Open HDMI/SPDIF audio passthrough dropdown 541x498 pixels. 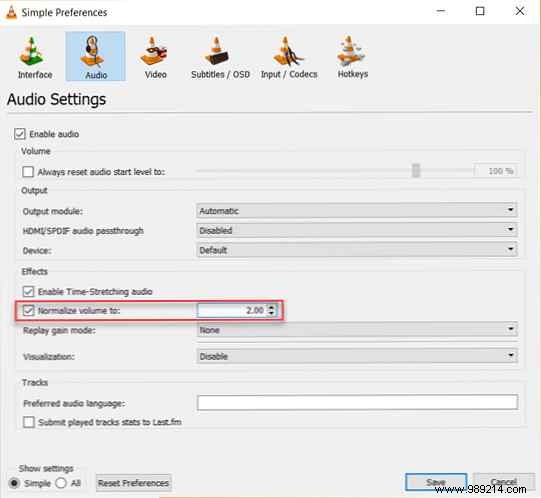point(356,230)
